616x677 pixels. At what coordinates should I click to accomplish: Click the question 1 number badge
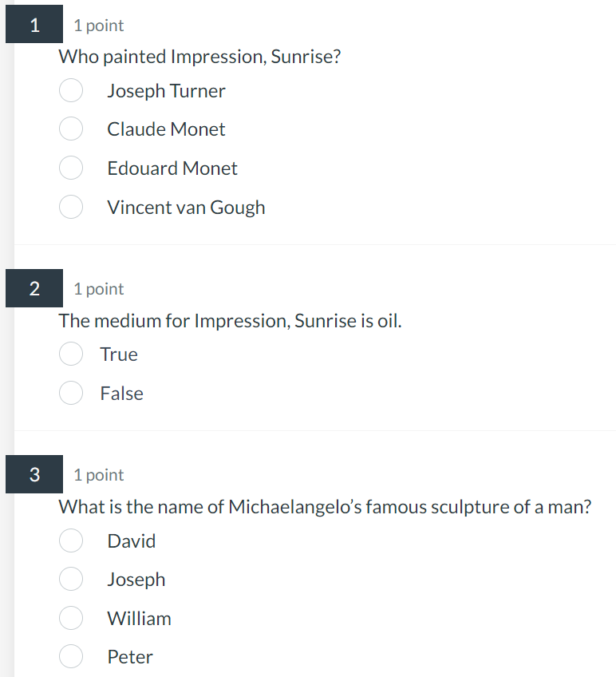coord(34,24)
